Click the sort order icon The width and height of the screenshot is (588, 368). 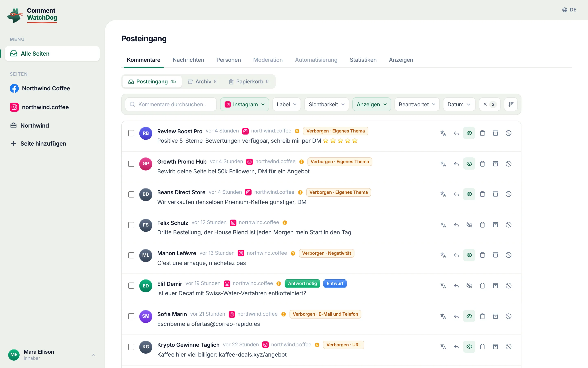[511, 104]
